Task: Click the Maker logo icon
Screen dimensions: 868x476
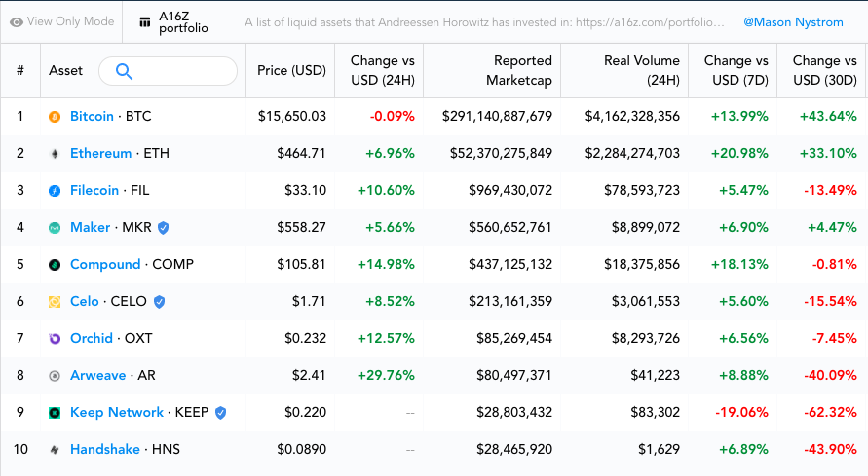Action: [x=55, y=228]
